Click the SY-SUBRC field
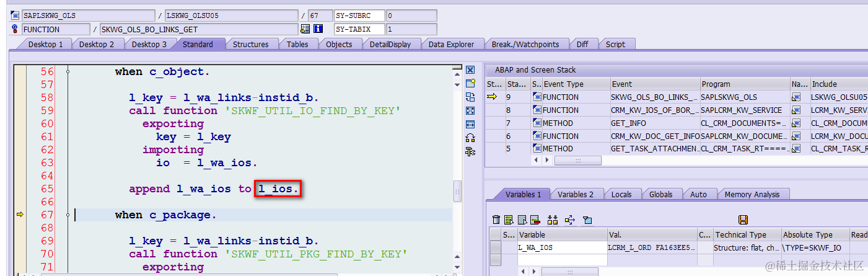 pos(359,16)
